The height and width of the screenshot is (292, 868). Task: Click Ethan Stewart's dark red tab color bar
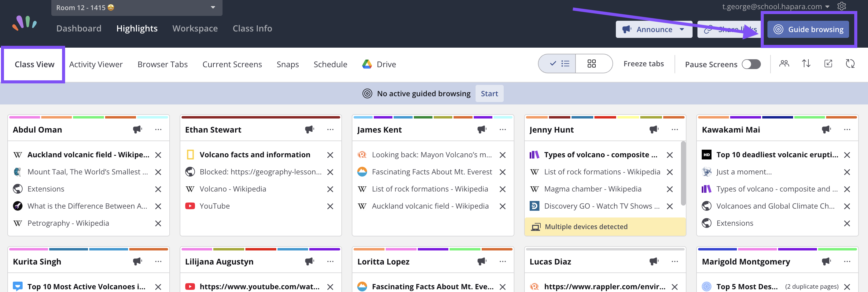point(261,117)
